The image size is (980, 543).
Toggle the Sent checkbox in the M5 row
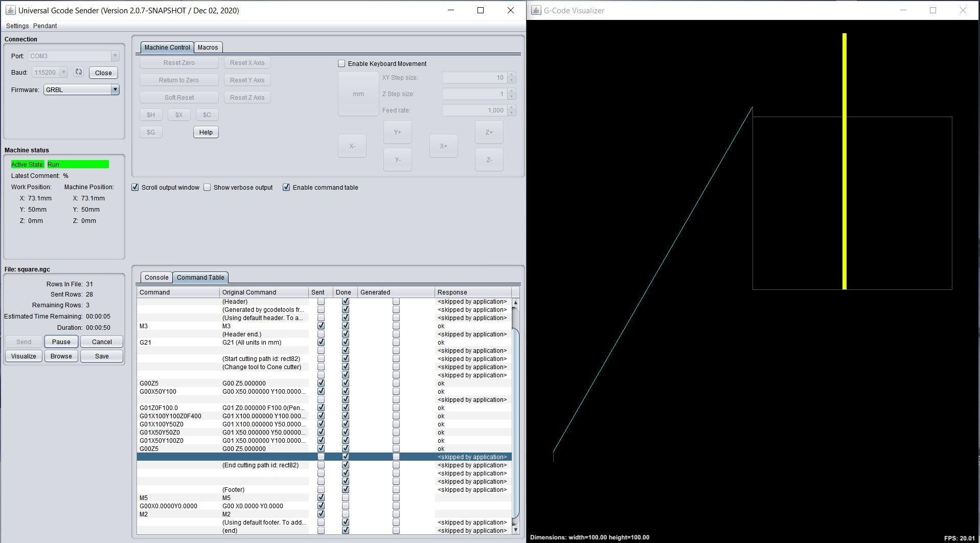tap(321, 497)
